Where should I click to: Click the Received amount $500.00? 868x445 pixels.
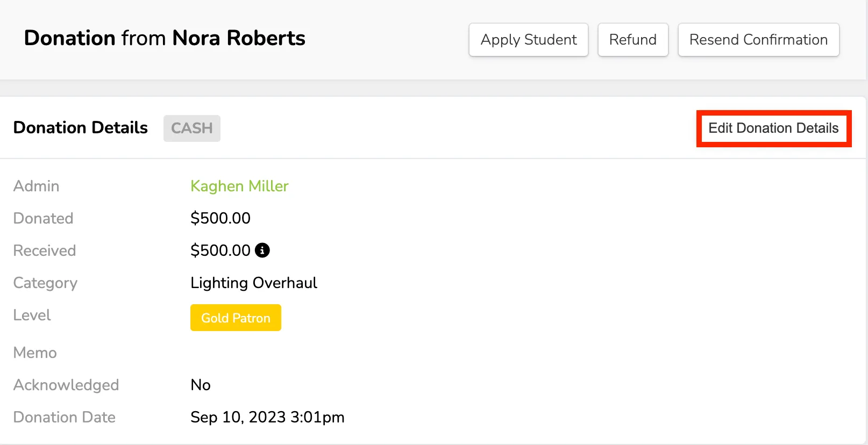220,250
